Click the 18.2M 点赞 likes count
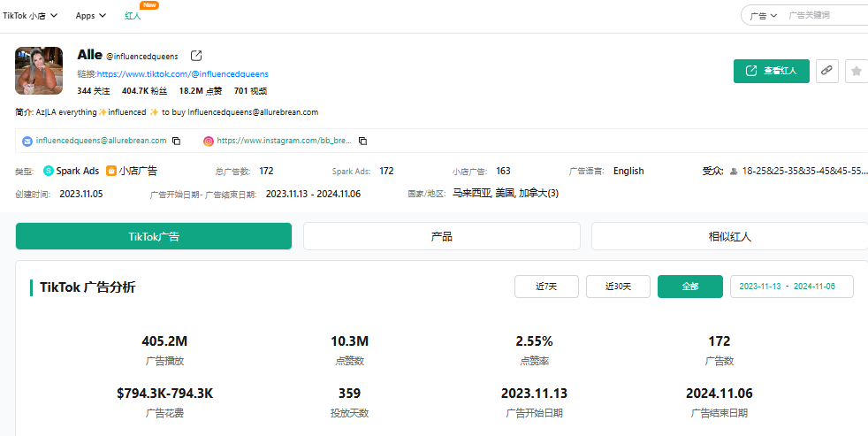The width and height of the screenshot is (868, 436). (201, 91)
